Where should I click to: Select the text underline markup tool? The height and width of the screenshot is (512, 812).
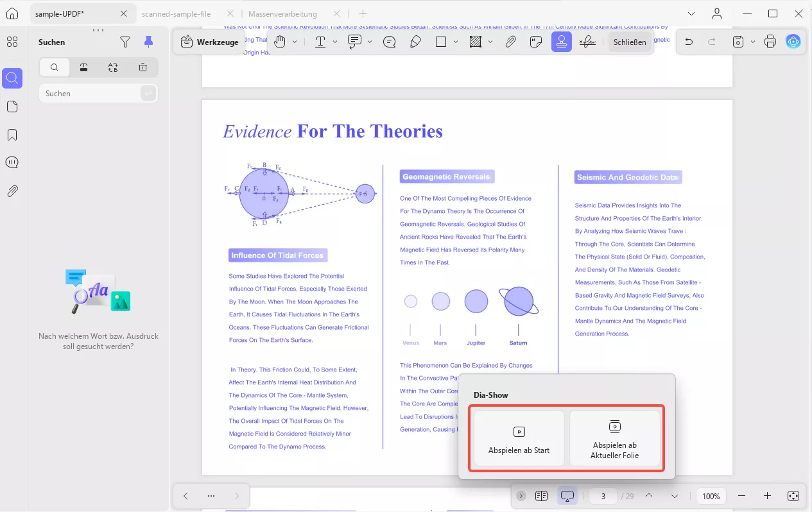320,42
